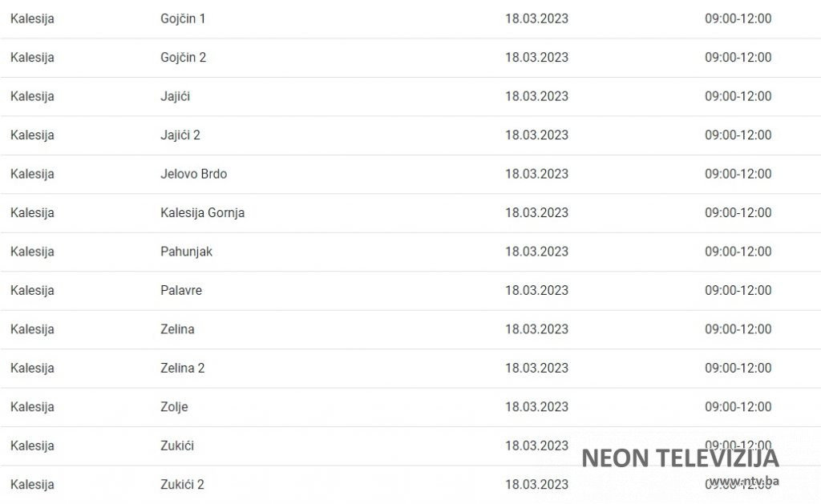Click the date in the Gojčin 1 row
The width and height of the screenshot is (821, 504).
click(x=536, y=18)
